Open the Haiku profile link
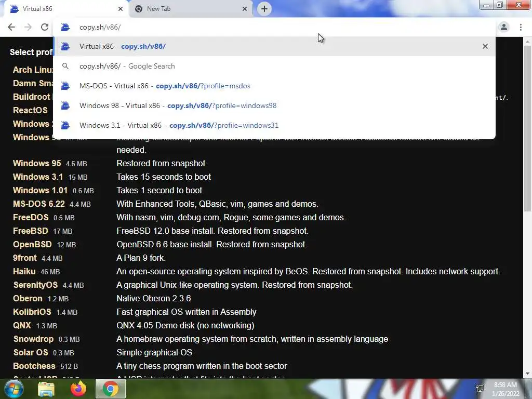 tap(24, 271)
